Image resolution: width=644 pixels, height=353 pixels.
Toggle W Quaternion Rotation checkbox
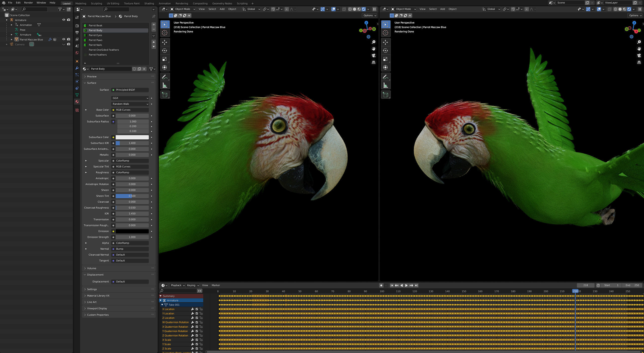(x=197, y=322)
